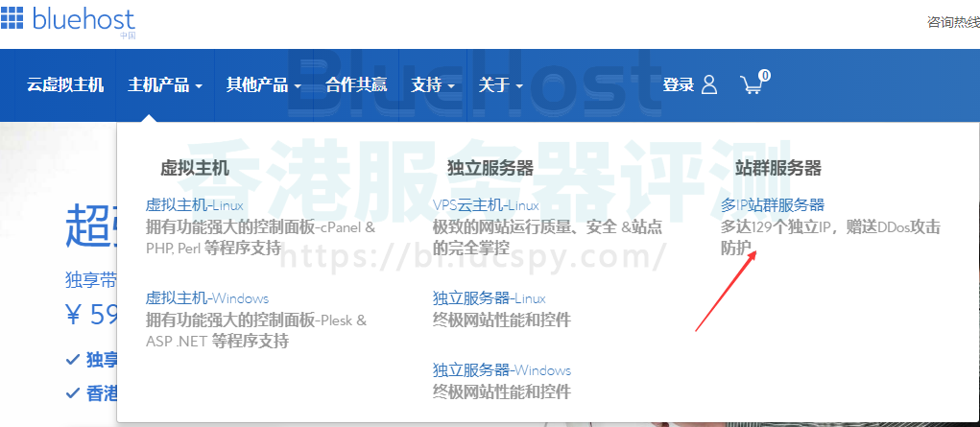Click the Bluehost grid logo icon
The width and height of the screenshot is (980, 427).
pos(12,18)
